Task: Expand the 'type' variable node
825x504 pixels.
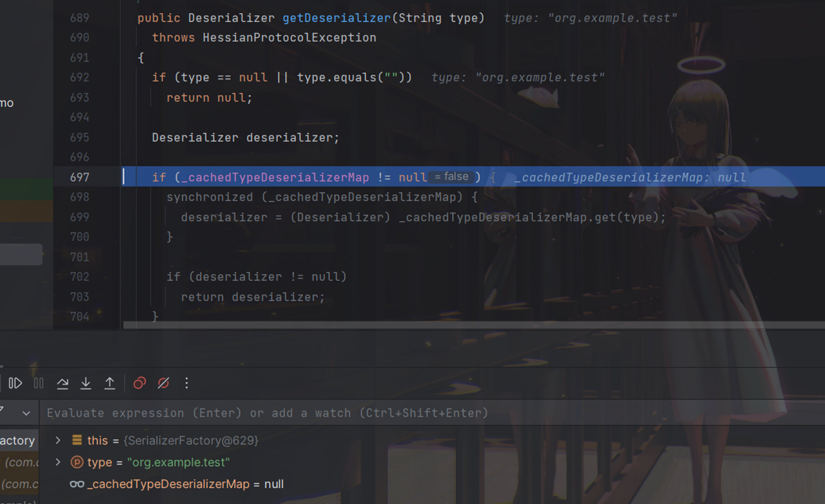Action: pos(58,462)
